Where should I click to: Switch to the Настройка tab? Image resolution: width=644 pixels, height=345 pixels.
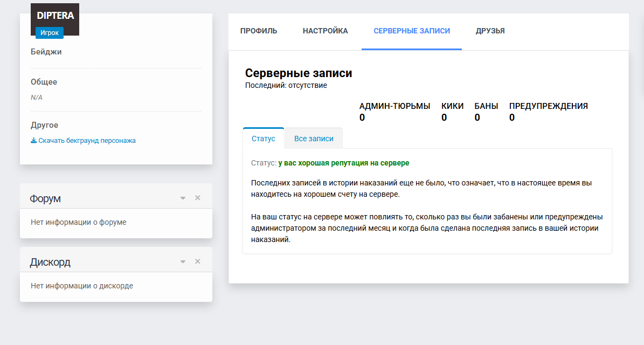(325, 31)
